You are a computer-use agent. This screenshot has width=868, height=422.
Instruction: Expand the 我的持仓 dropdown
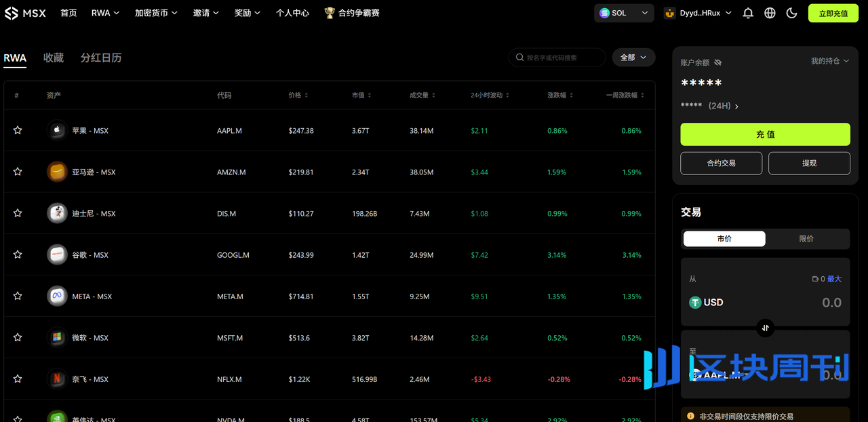830,61
